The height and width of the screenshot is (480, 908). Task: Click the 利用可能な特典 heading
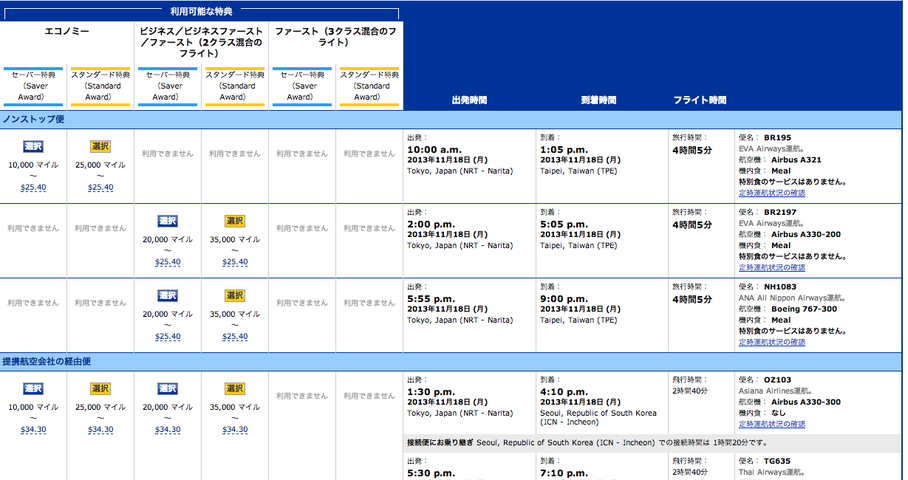(x=202, y=11)
